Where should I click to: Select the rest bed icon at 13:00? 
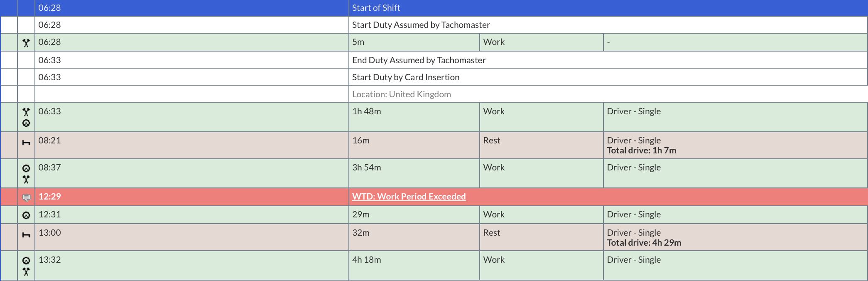[x=26, y=235]
